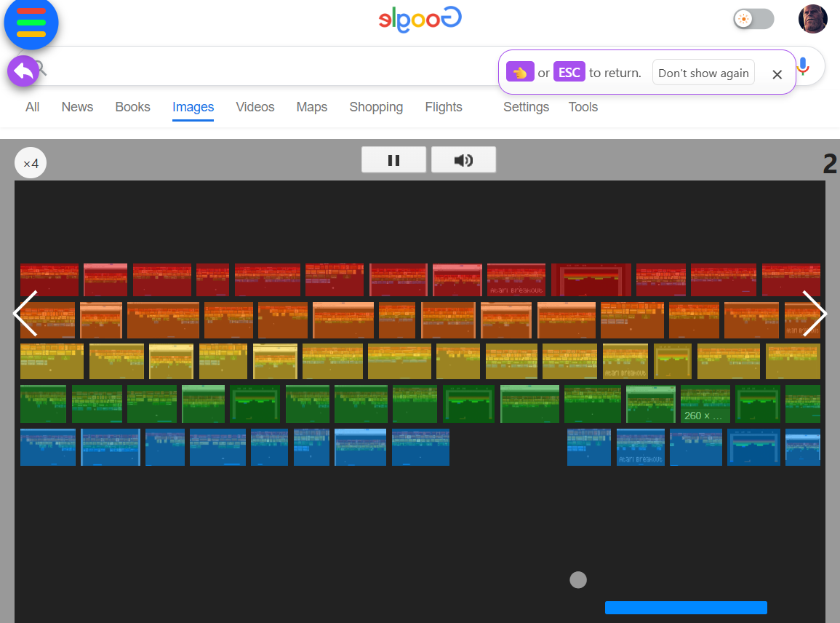Select the Shopping tab

click(376, 107)
